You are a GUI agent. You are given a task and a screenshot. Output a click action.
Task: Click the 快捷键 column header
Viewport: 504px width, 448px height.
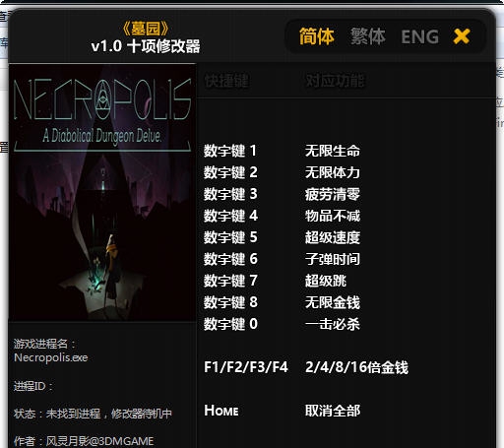(x=227, y=81)
